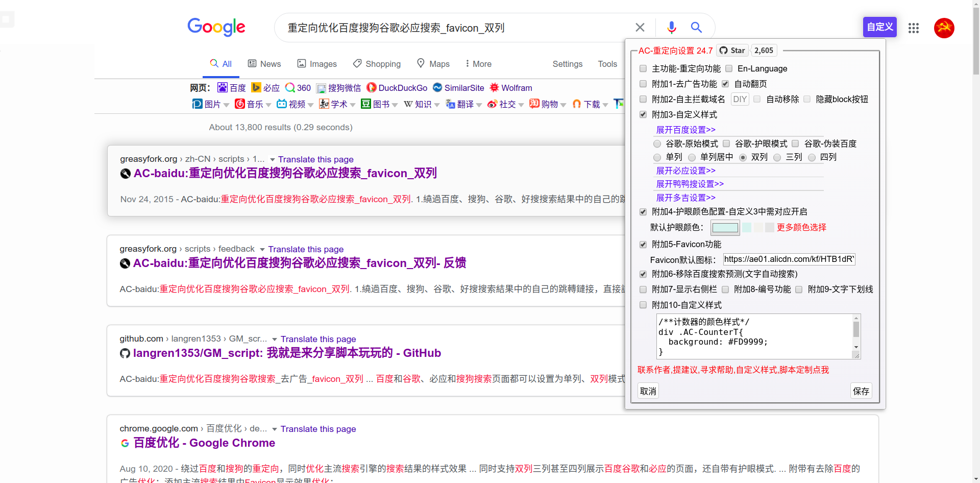980x483 pixels.
Task: Disable the 自动翻页 checkbox
Action: [725, 84]
